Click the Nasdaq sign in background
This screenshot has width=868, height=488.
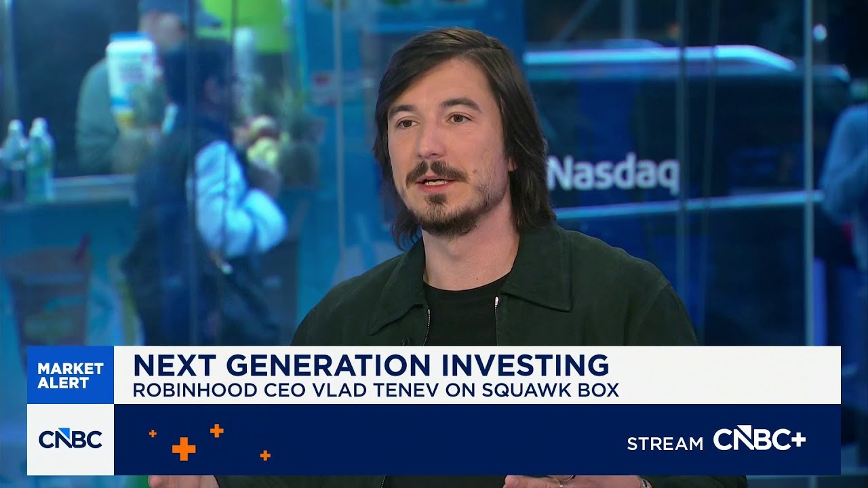[613, 174]
